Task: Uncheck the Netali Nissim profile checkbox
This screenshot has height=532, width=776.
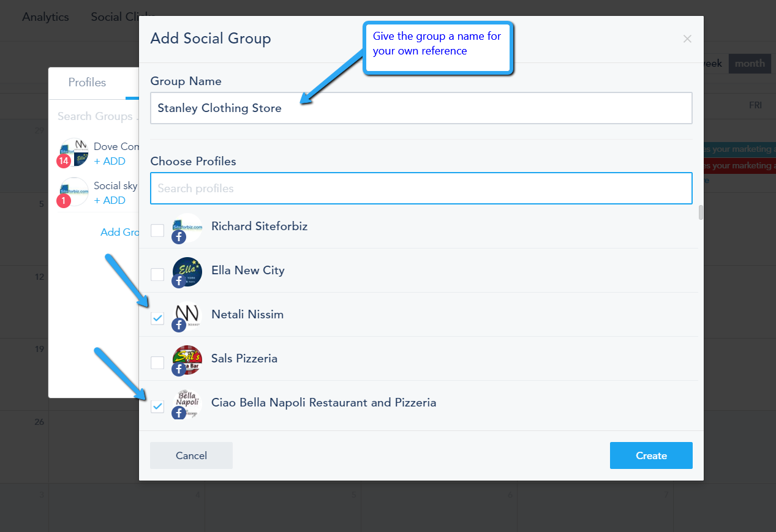Action: coord(157,318)
